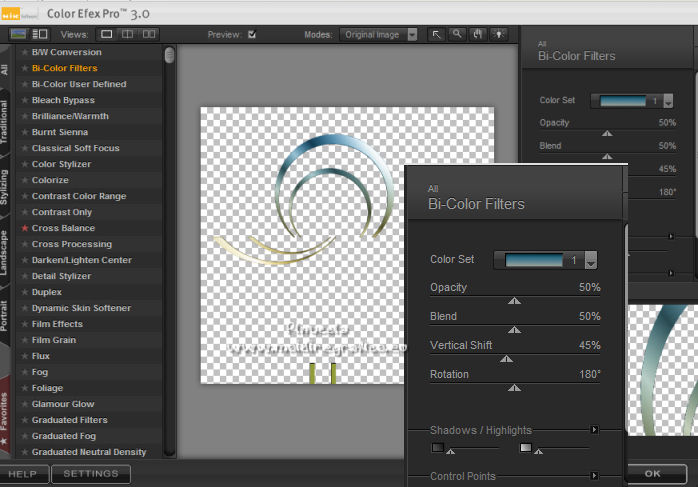Toggle the Preview checkbox

tap(252, 34)
